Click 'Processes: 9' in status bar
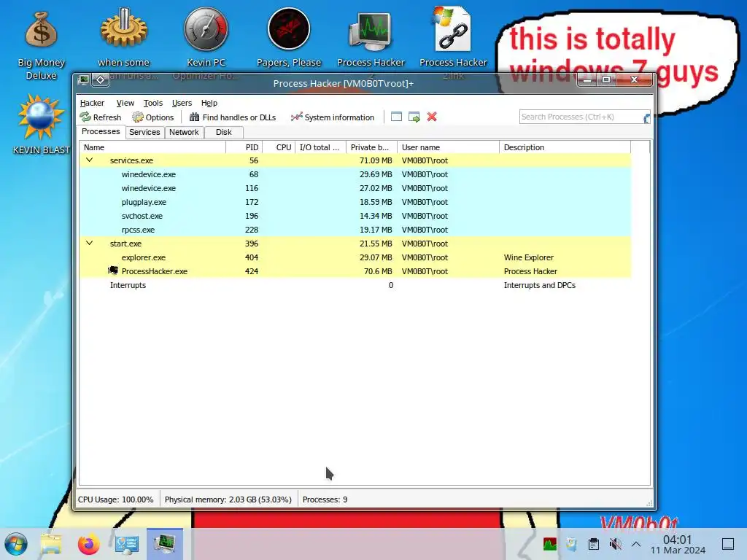This screenshot has width=747, height=560. click(x=325, y=499)
